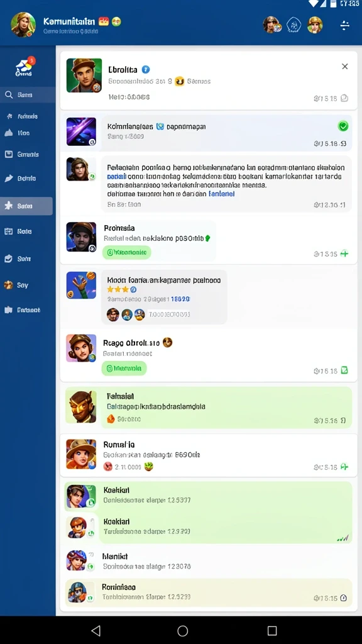Open the Ilenikt avatar
This screenshot has width=362, height=644.
[x=77, y=560]
